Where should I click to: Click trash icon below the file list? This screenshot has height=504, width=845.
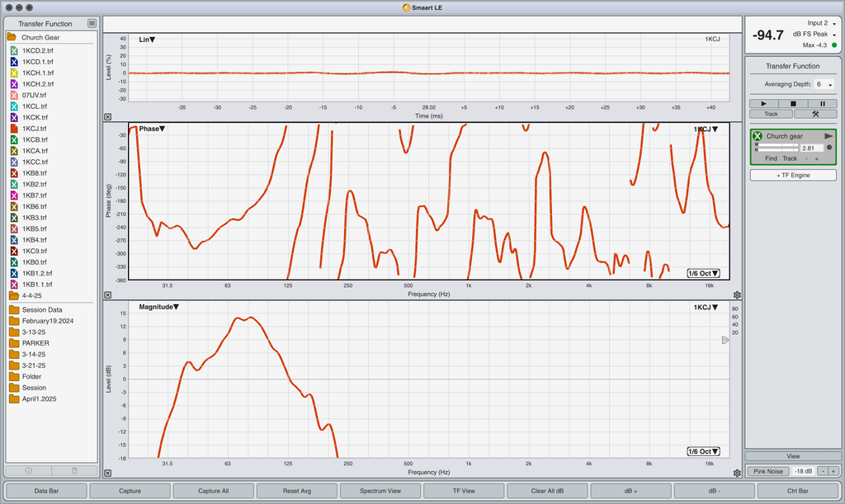74,470
